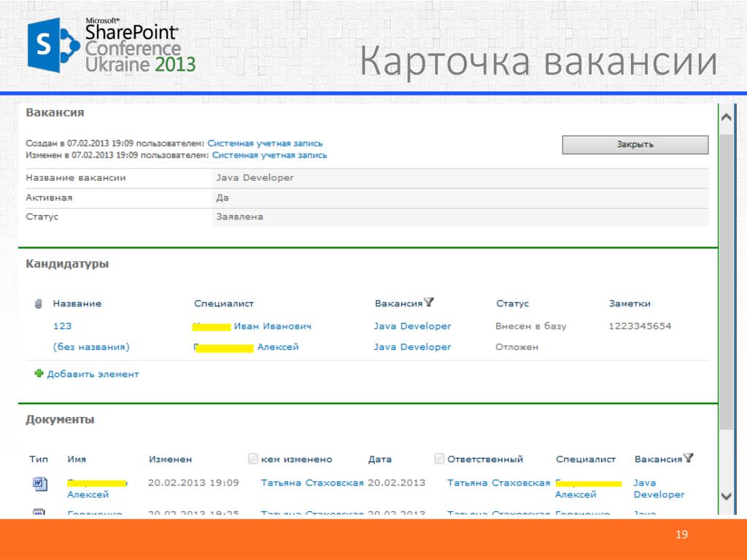Open Java Developer link in Иван Иванович row
The width and height of the screenshot is (747, 560).
(412, 326)
